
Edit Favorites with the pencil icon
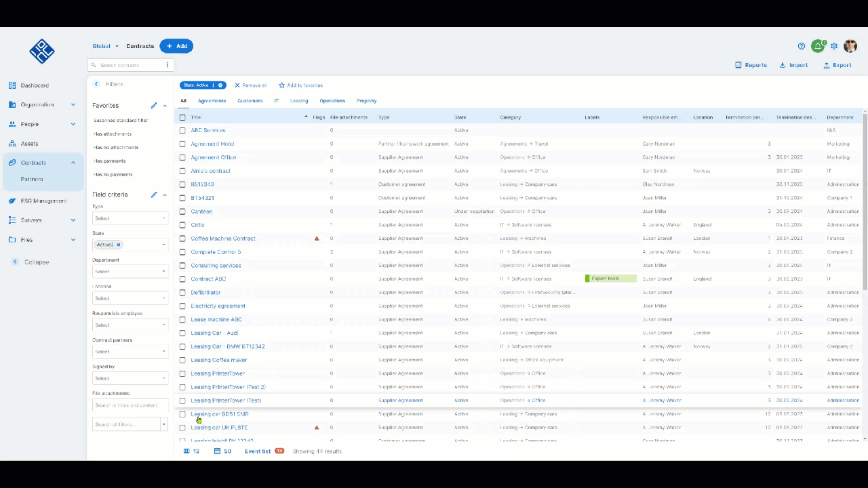coord(154,106)
